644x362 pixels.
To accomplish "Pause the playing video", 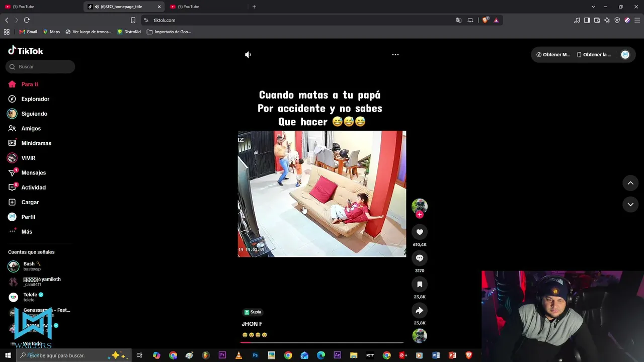I will [x=322, y=194].
